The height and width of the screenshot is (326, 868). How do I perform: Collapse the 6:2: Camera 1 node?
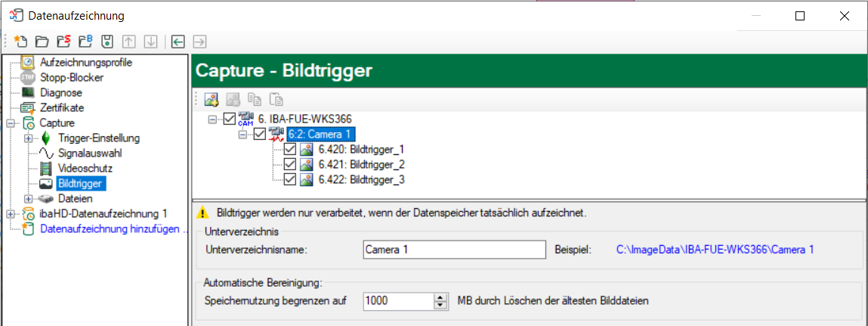(243, 134)
